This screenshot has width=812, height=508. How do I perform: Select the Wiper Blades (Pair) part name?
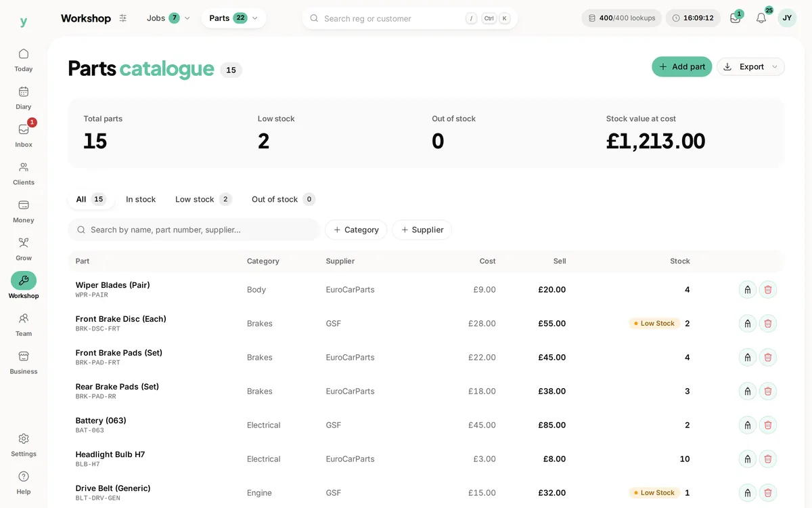click(x=113, y=285)
